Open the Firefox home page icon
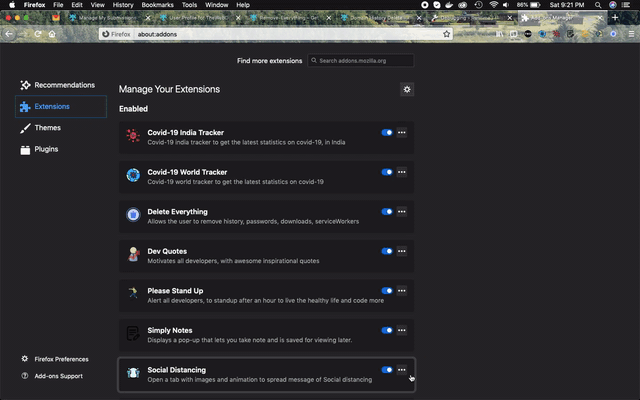The width and height of the screenshot is (640, 400). pos(52,34)
